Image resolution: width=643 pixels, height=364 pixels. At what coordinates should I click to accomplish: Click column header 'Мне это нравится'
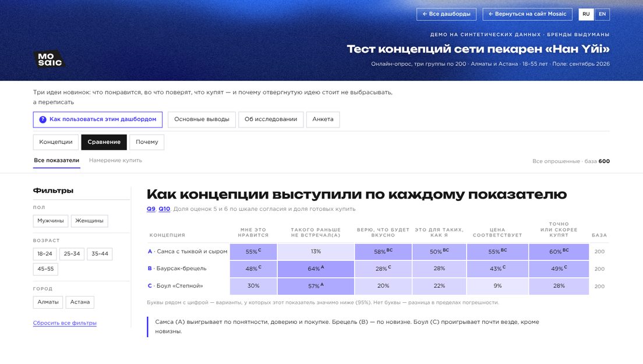pyautogui.click(x=253, y=232)
